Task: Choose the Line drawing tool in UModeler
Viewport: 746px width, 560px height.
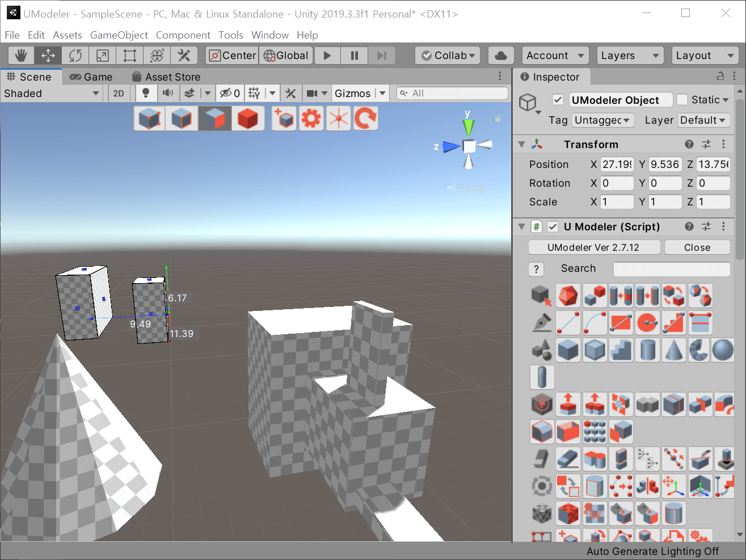Action: [568, 323]
